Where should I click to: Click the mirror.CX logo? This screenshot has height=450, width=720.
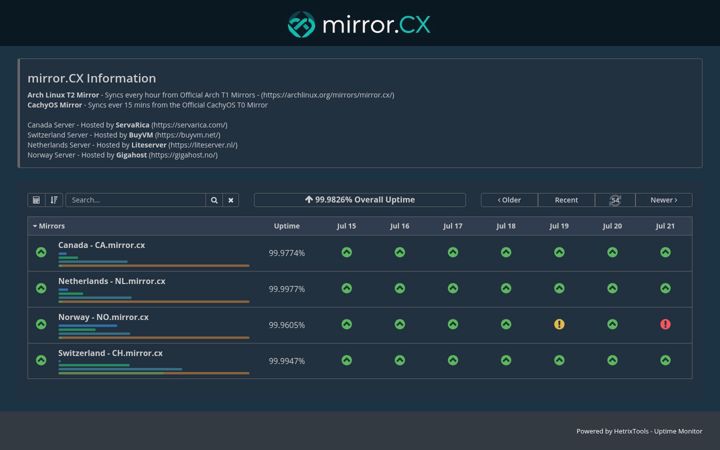359,24
